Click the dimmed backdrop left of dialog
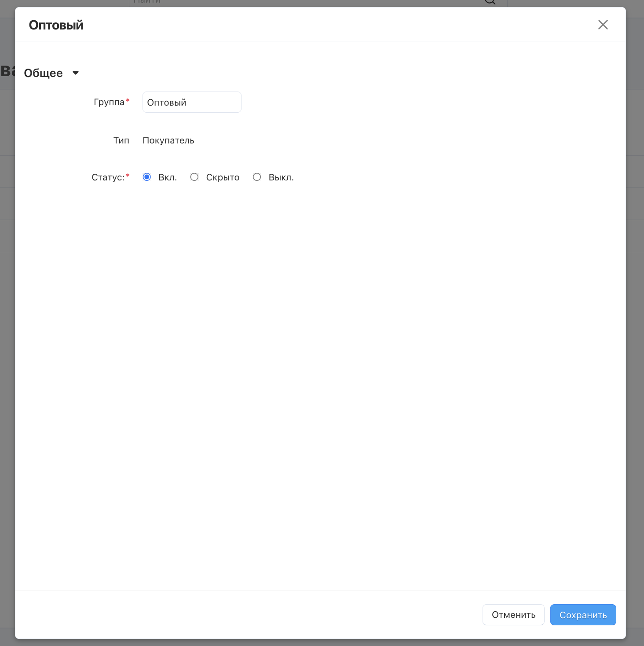This screenshot has width=644, height=646. pyautogui.click(x=7, y=352)
